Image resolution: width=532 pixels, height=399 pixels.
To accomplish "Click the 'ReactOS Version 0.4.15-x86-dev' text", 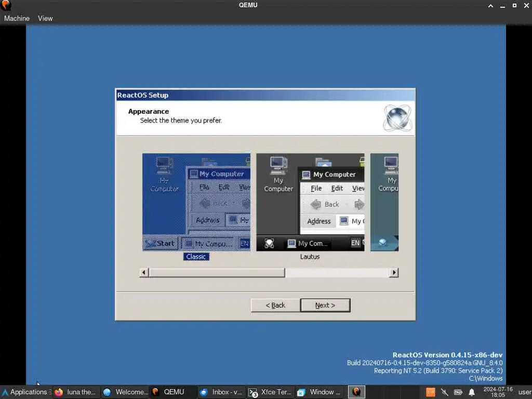I will 447,355.
